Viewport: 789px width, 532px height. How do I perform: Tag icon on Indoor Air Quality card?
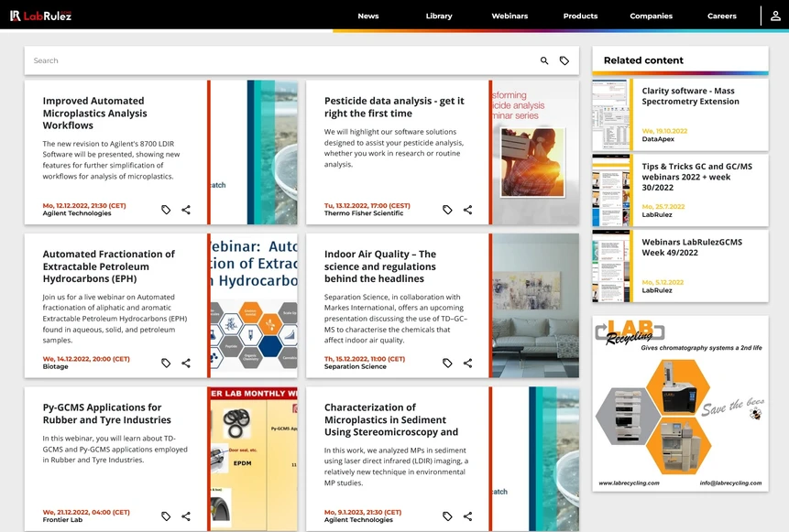(x=447, y=363)
